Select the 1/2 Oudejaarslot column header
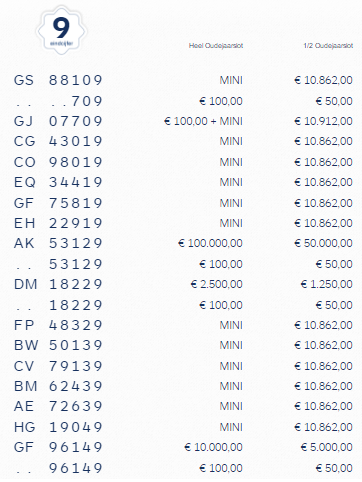362x482 pixels. 328,46
